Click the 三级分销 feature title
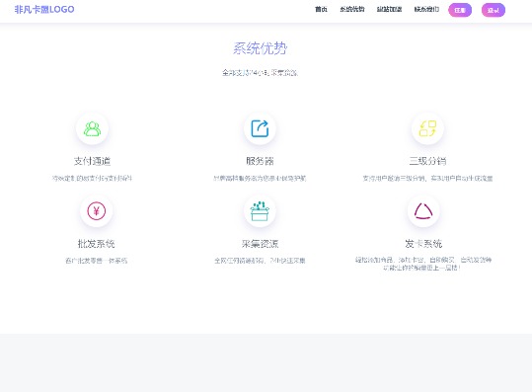 (427, 161)
